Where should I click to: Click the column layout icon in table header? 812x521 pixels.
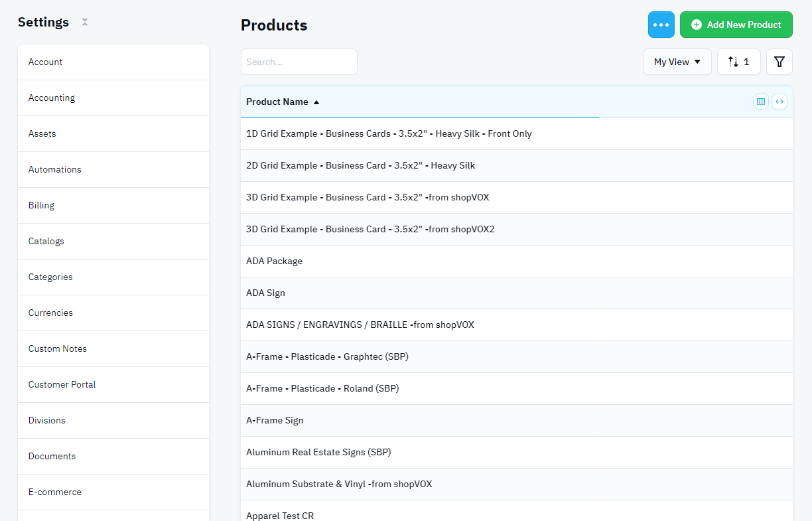pyautogui.click(x=760, y=101)
